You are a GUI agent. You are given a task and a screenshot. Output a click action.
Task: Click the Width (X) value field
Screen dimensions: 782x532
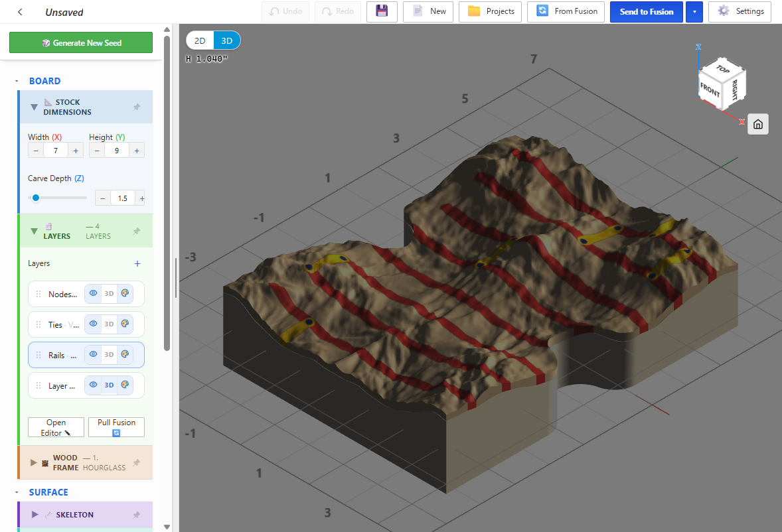pos(55,151)
